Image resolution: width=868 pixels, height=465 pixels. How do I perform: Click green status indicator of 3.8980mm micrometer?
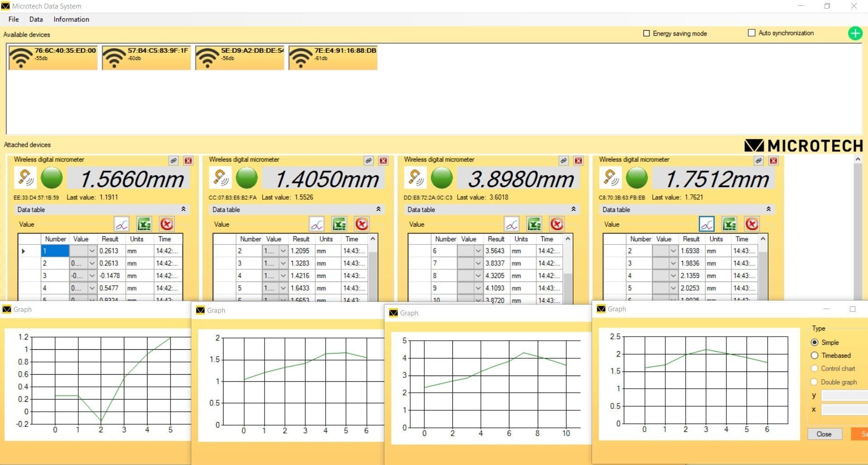coord(442,178)
